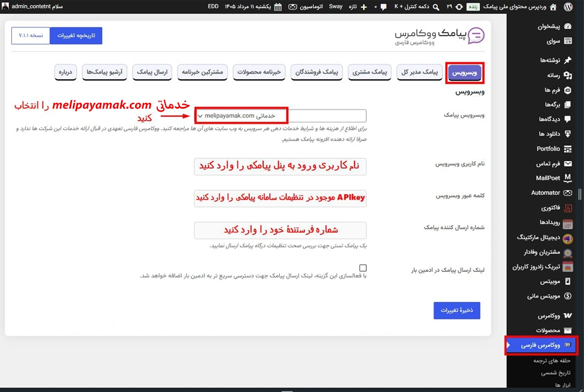Click the comments bubble icon in admin bar
Viewport: 584px width, 392px height.
(x=384, y=7)
